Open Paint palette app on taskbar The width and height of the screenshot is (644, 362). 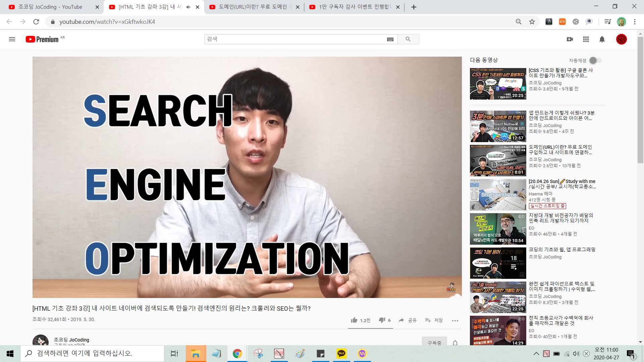pyautogui.click(x=300, y=354)
